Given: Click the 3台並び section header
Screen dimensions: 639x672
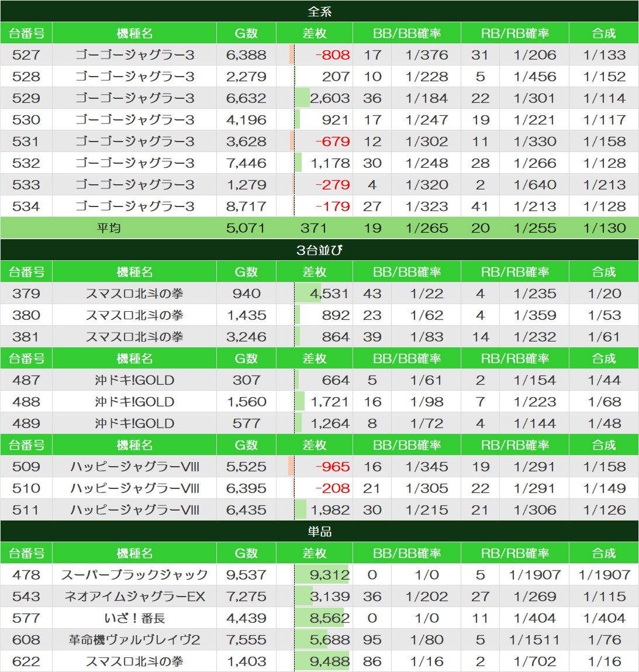Looking at the screenshot, I should point(319,250).
